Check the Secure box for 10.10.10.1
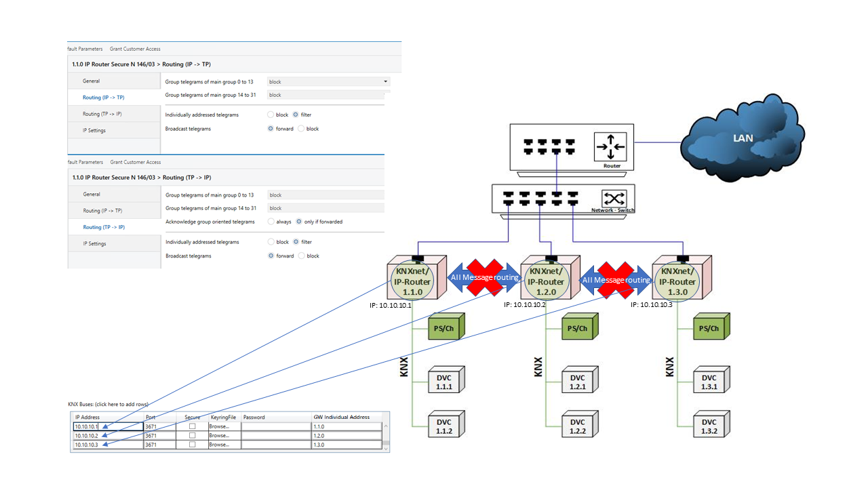This screenshot has height=488, width=868. [x=192, y=426]
